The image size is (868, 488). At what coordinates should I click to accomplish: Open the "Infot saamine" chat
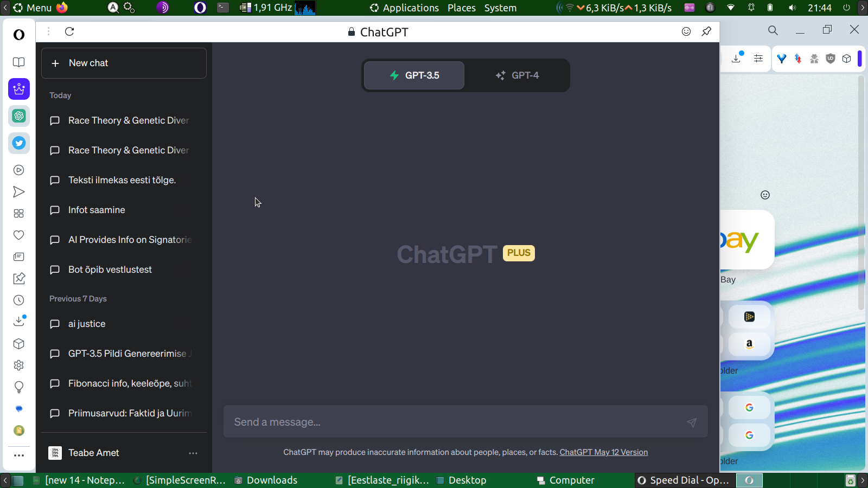124,210
